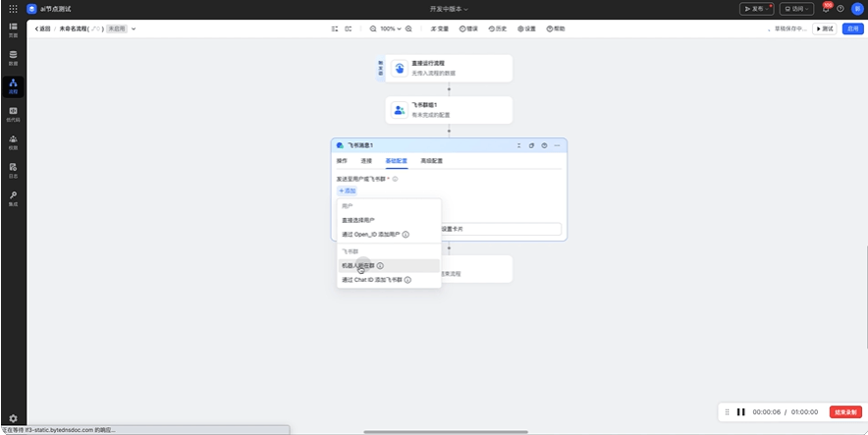868x435 pixels.
Task: Choose 通过 Open_ID 添加用户 option
Action: click(389, 235)
